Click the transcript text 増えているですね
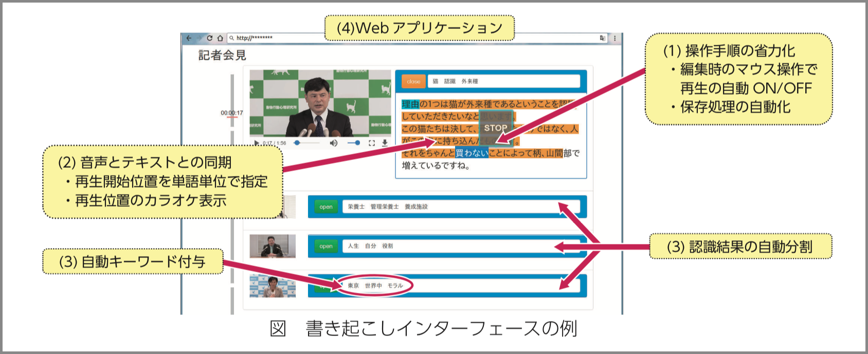Image resolution: width=868 pixels, height=354 pixels. 436,166
